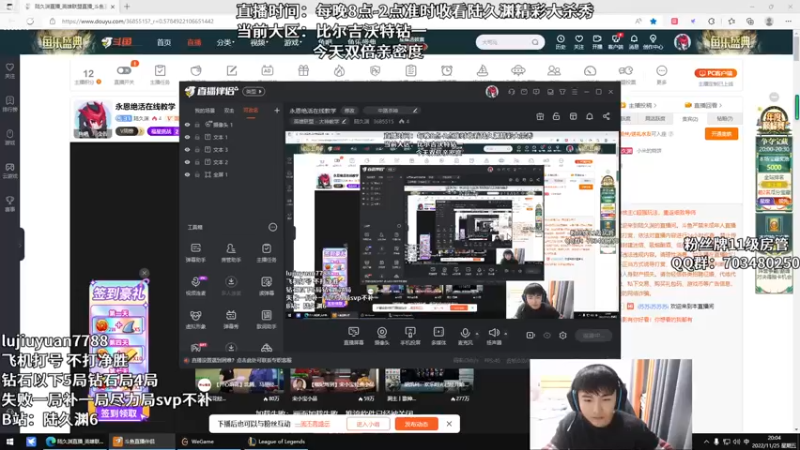
Task: Click the alarm clock icon in Douyu streamer toolbar
Action: point(446,71)
